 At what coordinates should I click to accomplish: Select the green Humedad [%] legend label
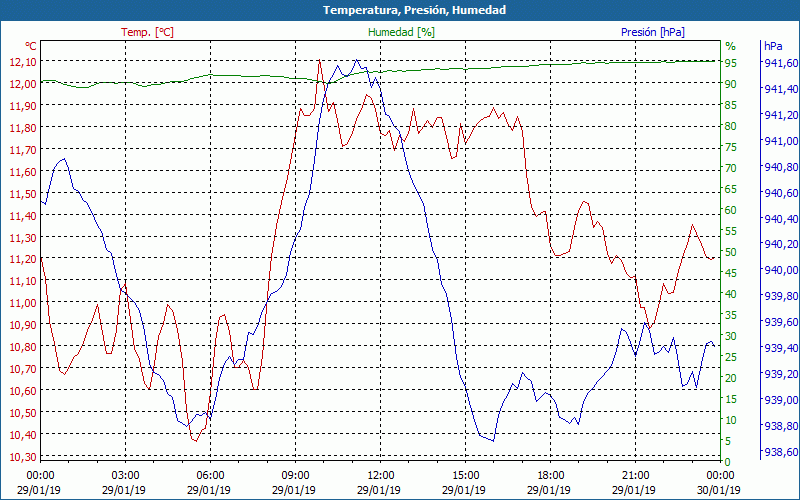(402, 32)
